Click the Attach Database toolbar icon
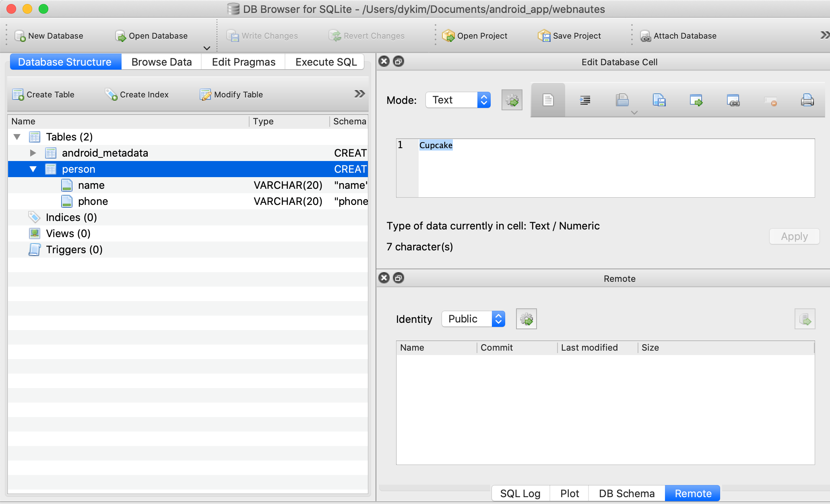Image resolution: width=830 pixels, height=504 pixels. (x=646, y=36)
